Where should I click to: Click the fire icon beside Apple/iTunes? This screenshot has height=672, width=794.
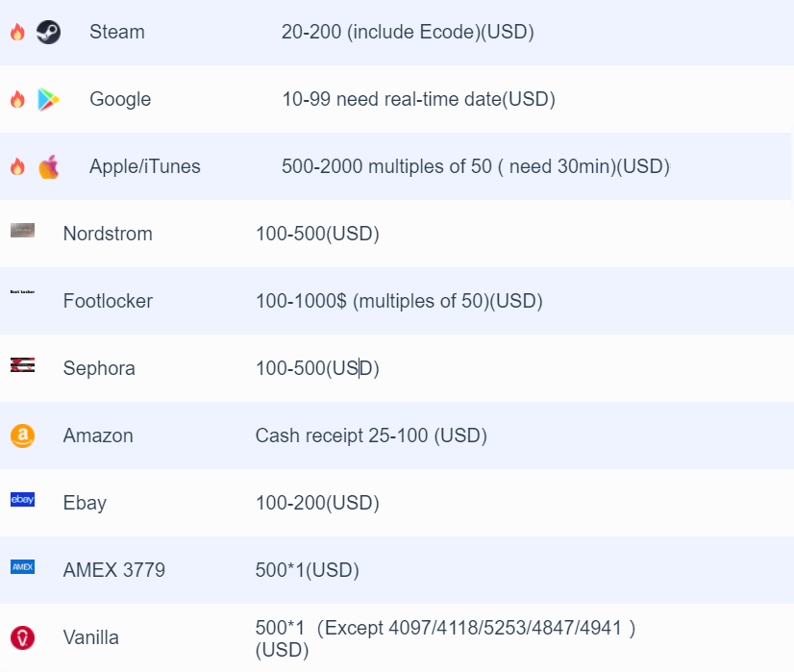coord(17,166)
